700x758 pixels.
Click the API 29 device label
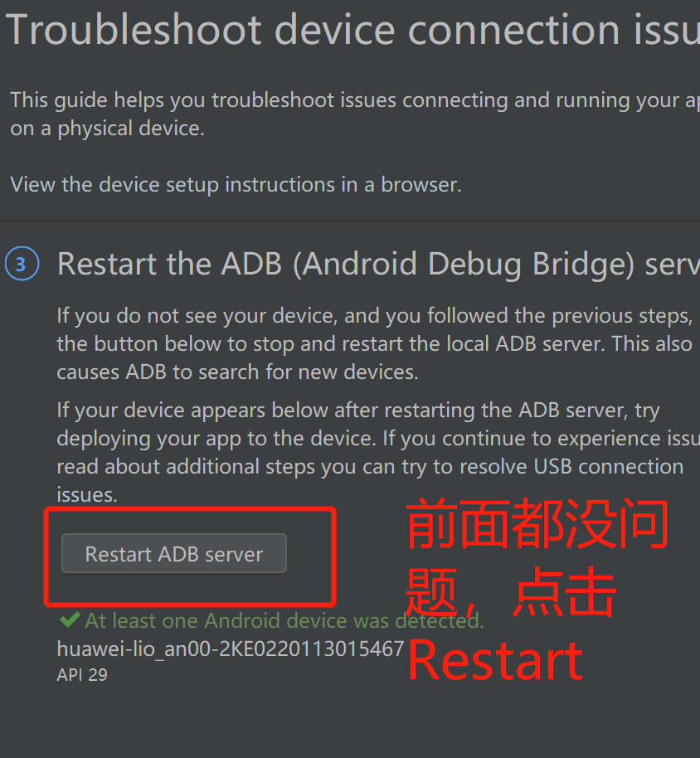[80, 674]
